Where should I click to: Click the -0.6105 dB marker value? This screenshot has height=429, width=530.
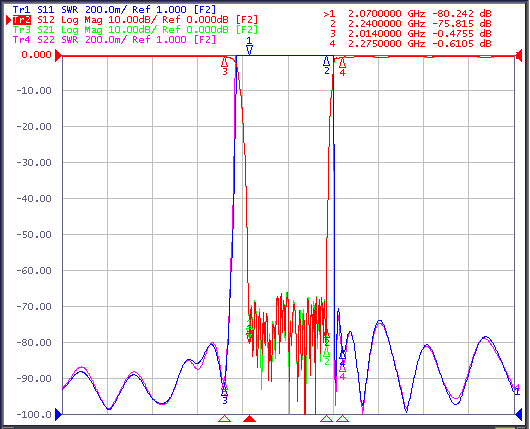click(x=462, y=44)
